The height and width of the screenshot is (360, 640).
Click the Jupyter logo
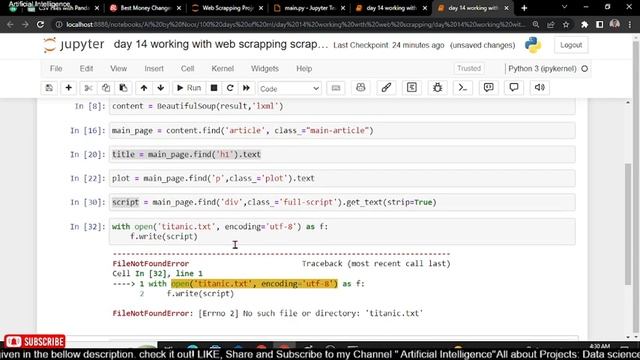coord(73,44)
